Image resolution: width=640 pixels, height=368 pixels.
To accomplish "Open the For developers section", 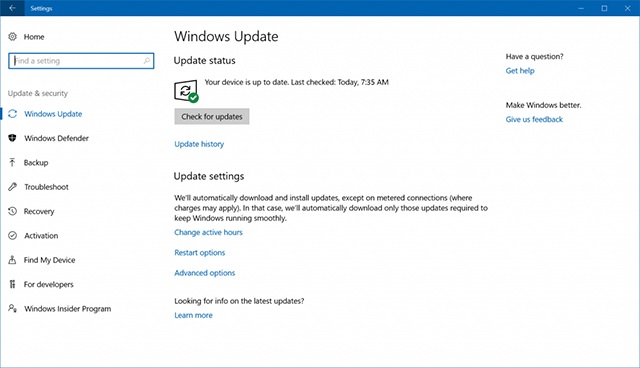I will pos(49,284).
